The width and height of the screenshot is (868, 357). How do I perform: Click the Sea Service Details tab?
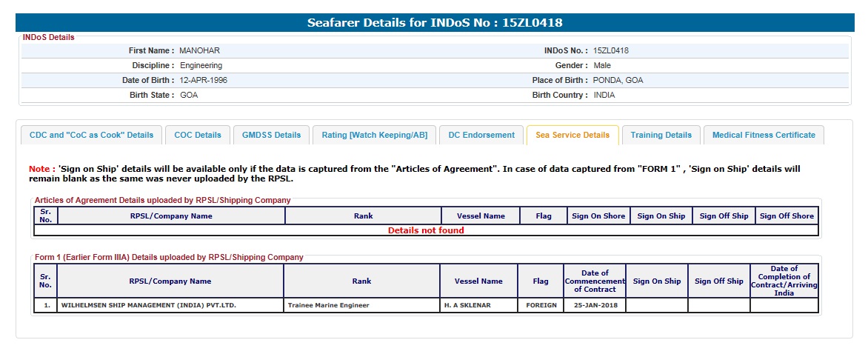pos(572,135)
